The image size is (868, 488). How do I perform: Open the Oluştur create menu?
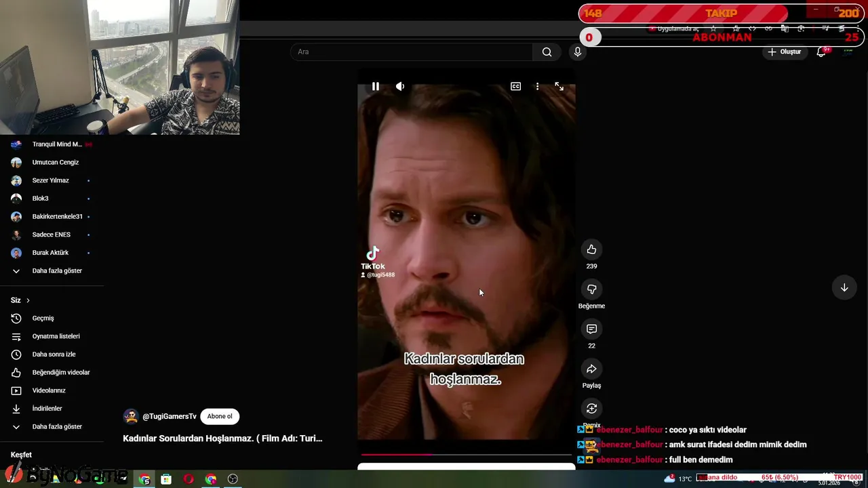784,52
